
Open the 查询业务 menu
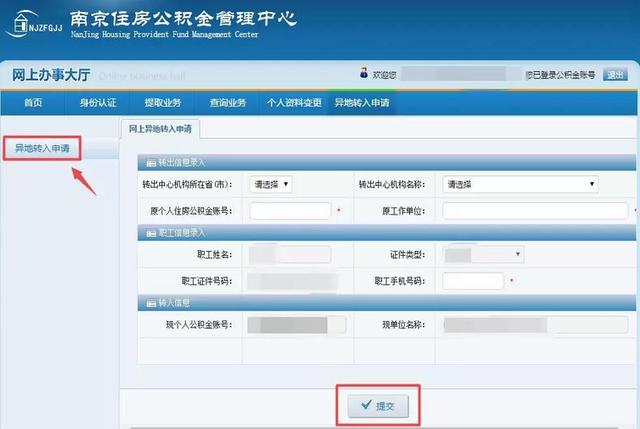pyautogui.click(x=228, y=102)
